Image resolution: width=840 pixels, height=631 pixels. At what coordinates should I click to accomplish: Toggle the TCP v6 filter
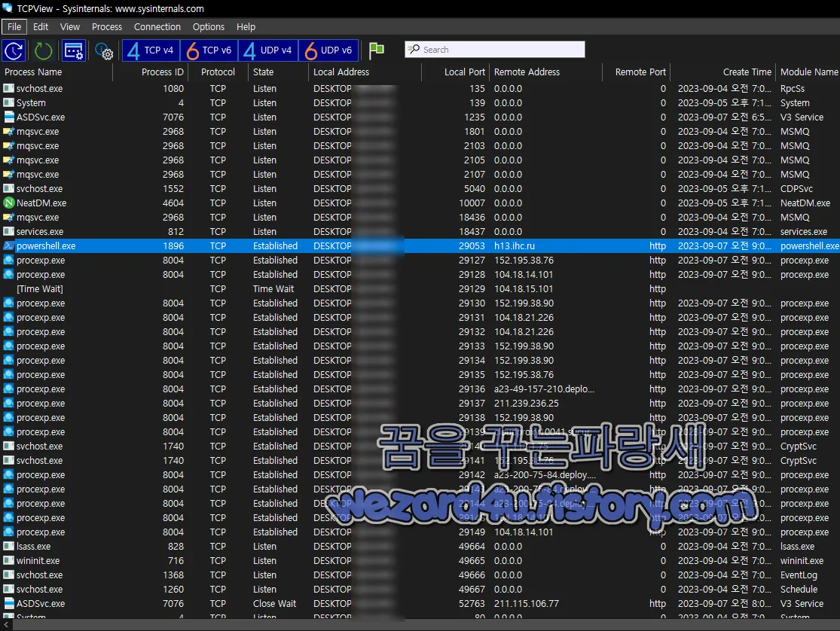(208, 50)
